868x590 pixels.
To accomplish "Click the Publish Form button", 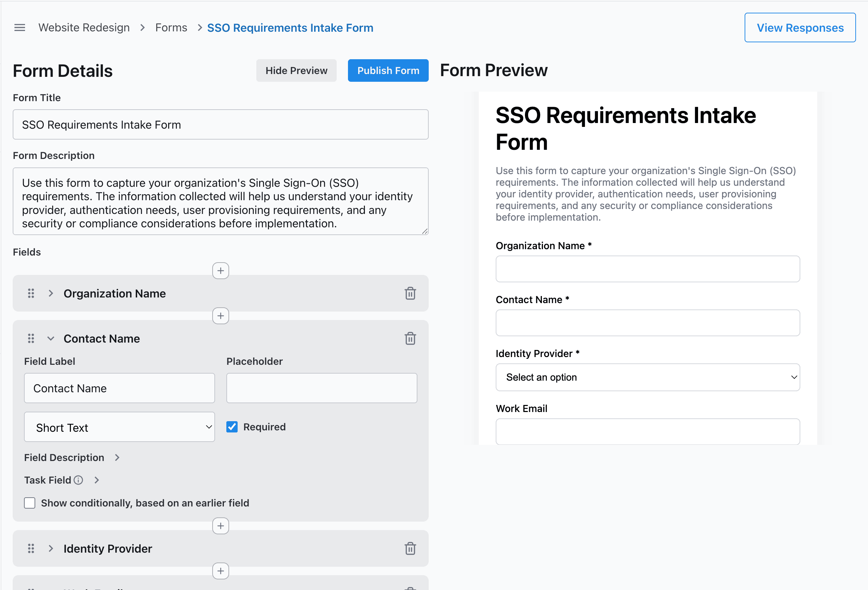I will (x=388, y=70).
